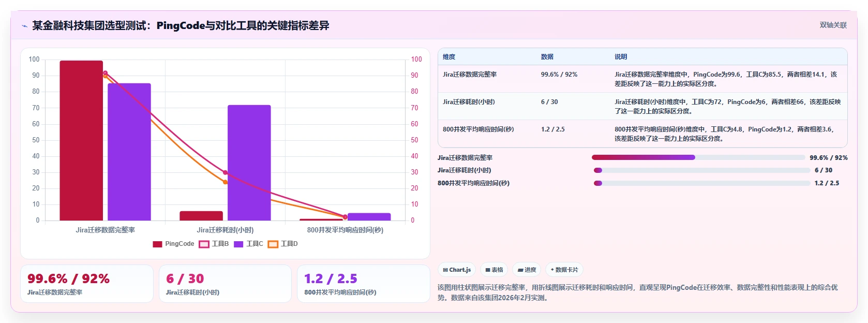
Task: Click the 维度 column header
Action: click(x=449, y=57)
